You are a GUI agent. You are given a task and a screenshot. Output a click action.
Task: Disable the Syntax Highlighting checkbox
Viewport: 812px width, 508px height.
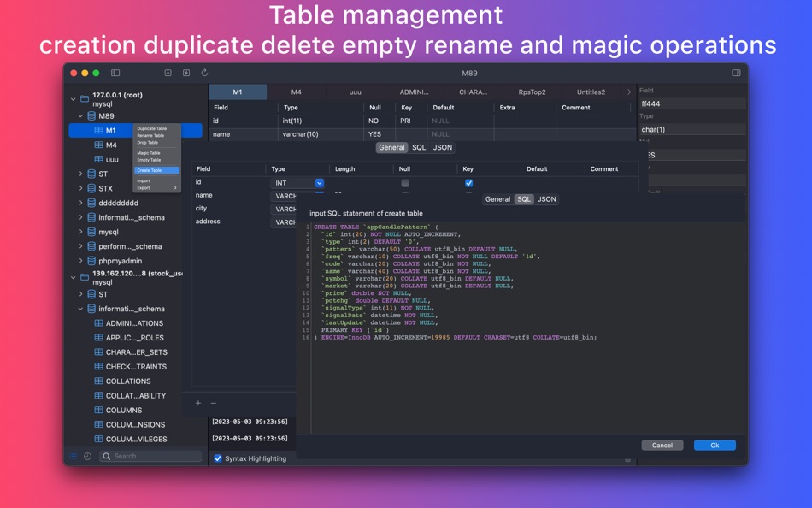(218, 459)
